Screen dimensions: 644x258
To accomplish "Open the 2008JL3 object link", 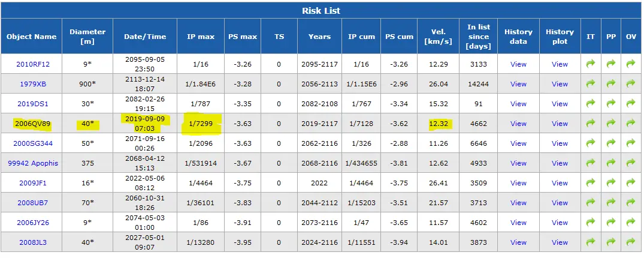I will (33, 242).
